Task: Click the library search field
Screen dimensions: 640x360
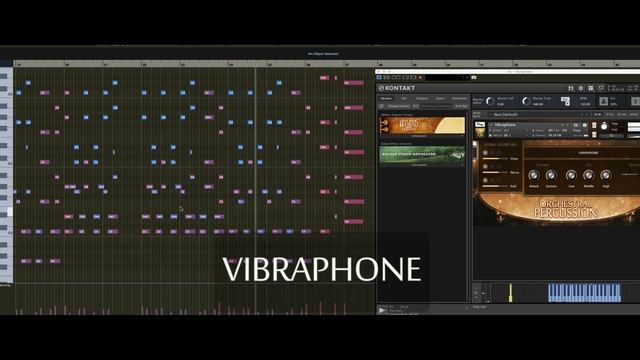Action: 436,106
